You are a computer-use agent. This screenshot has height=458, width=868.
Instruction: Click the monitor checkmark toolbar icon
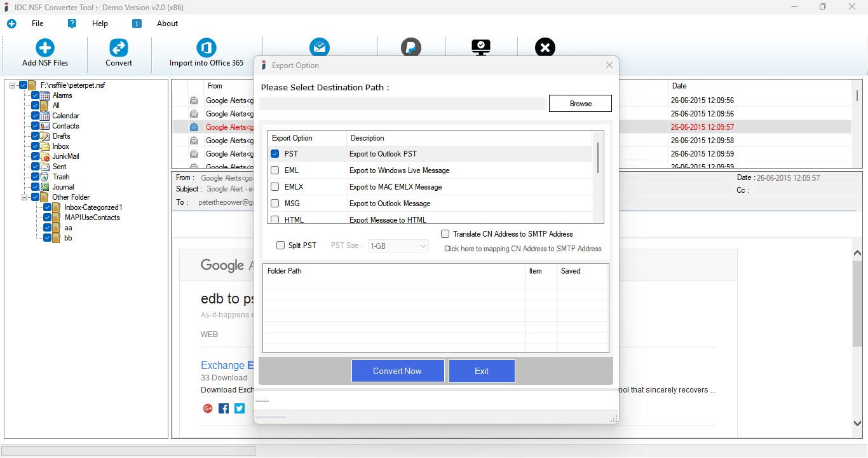click(481, 47)
